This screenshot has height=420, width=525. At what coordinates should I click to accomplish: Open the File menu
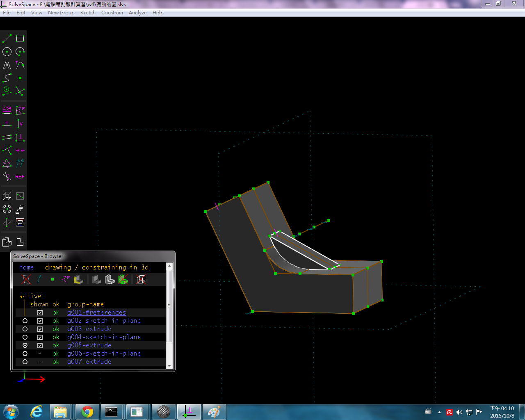(x=7, y=13)
